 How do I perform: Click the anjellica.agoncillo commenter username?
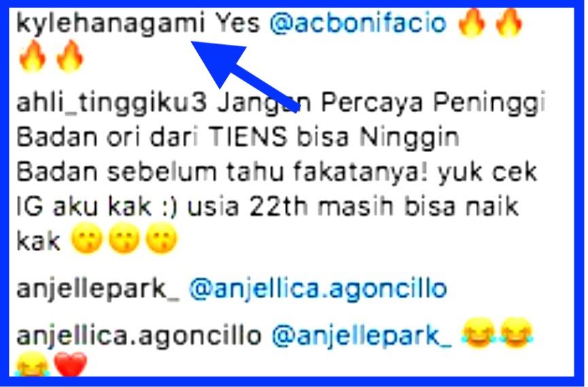[x=139, y=336]
